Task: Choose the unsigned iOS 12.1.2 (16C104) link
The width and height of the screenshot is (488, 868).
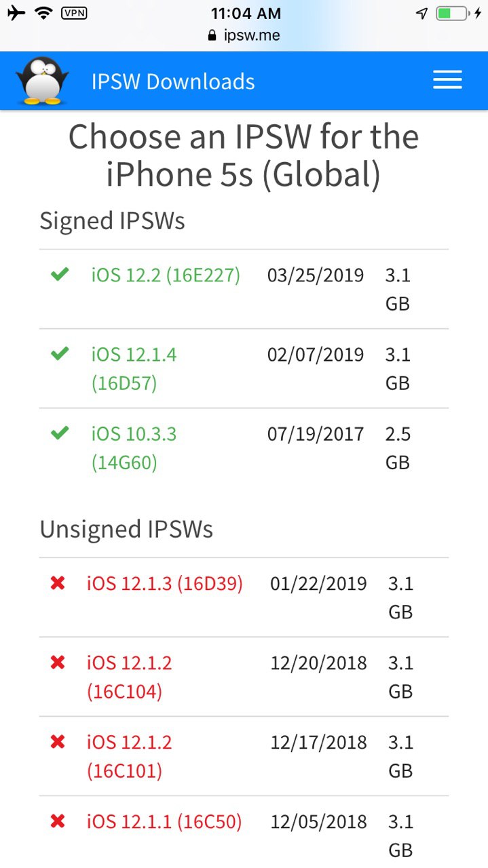Action: click(130, 677)
